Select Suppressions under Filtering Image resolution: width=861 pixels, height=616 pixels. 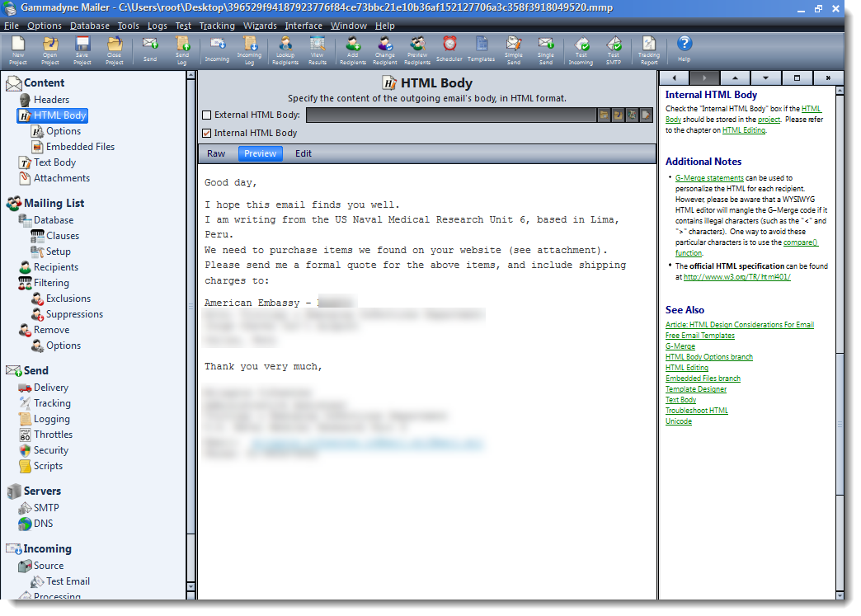75,314
